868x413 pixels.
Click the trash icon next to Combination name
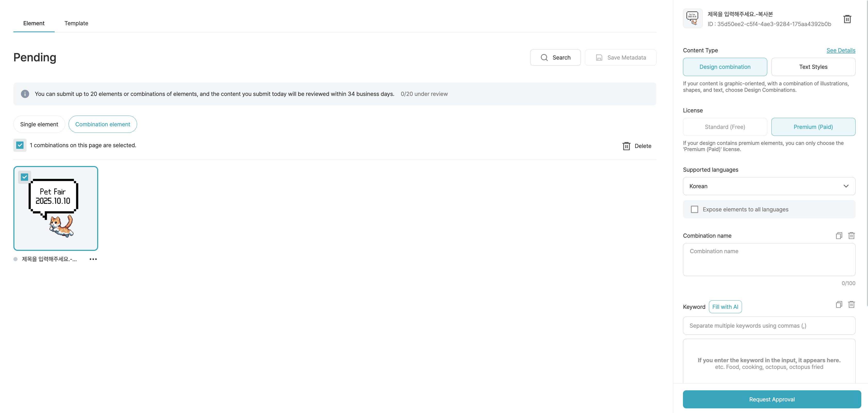[851, 236]
